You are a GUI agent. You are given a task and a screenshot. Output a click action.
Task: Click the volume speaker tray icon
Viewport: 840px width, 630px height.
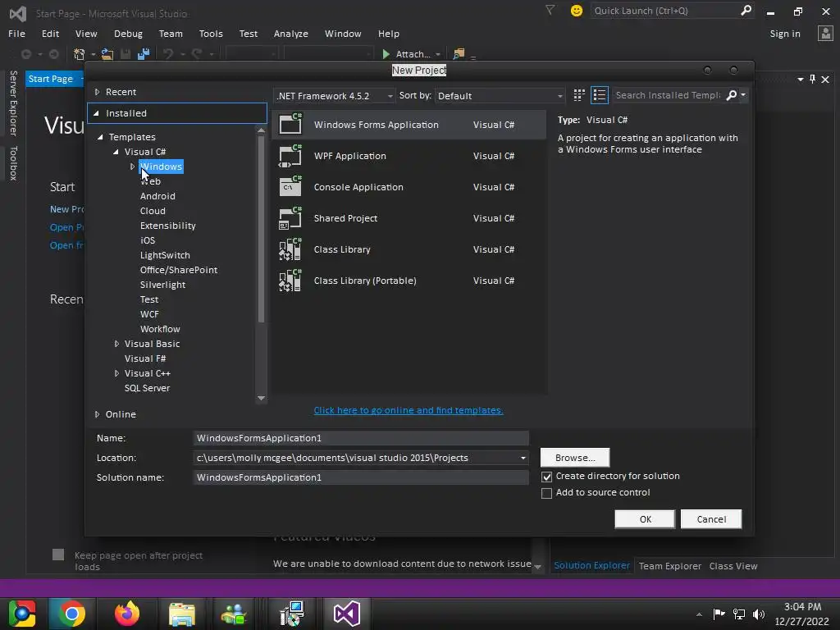click(759, 614)
